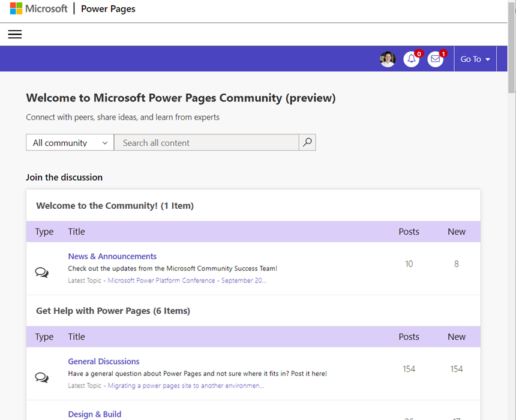The height and width of the screenshot is (420, 516).
Task: Open the messages envelope icon
Action: coord(436,59)
